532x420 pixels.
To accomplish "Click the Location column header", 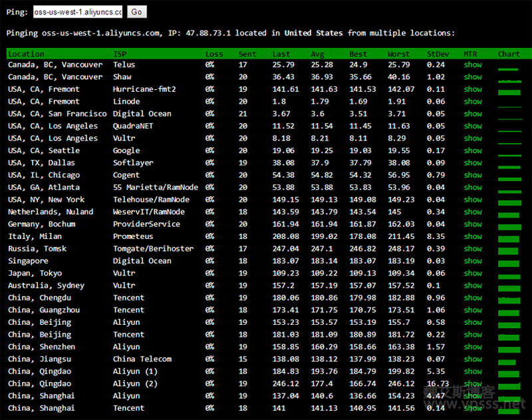I will pos(26,54).
